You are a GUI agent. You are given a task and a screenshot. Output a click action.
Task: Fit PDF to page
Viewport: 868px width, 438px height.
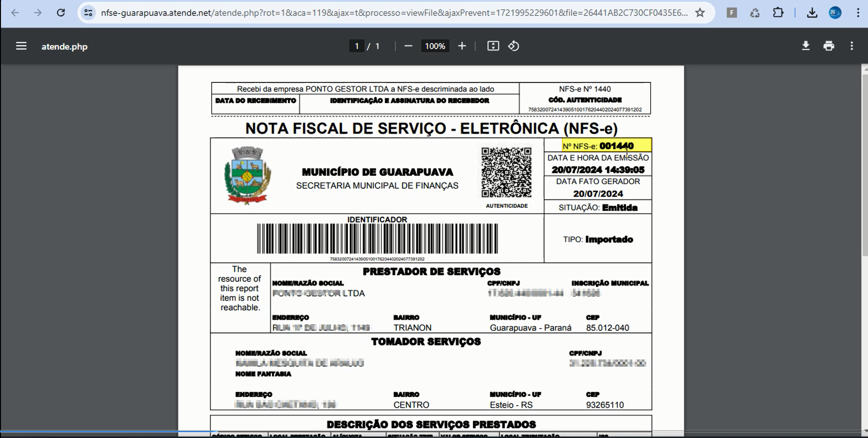[x=493, y=46]
